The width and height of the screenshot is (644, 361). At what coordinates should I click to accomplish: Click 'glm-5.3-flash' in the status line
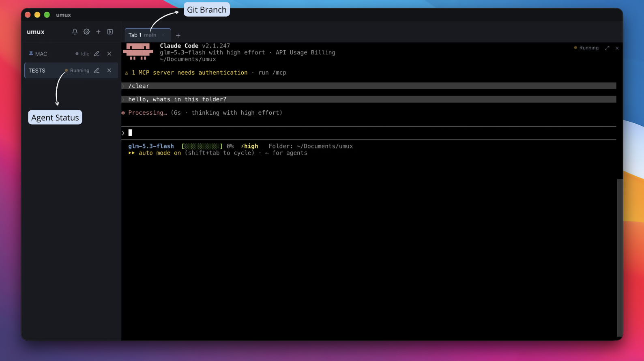coord(151,146)
